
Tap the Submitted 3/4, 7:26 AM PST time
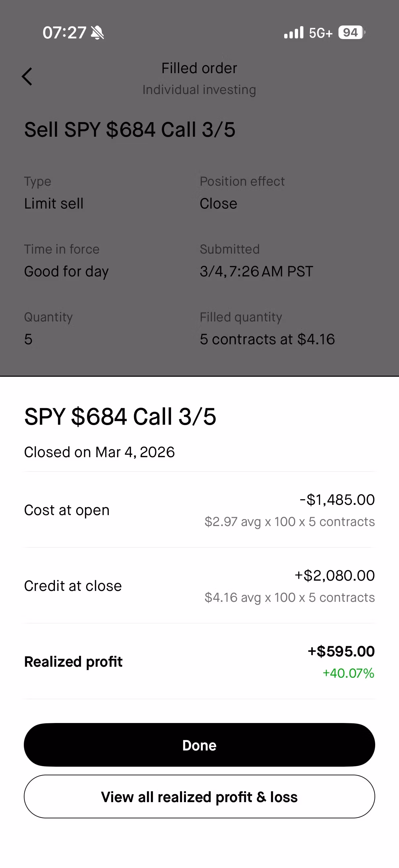point(256,271)
